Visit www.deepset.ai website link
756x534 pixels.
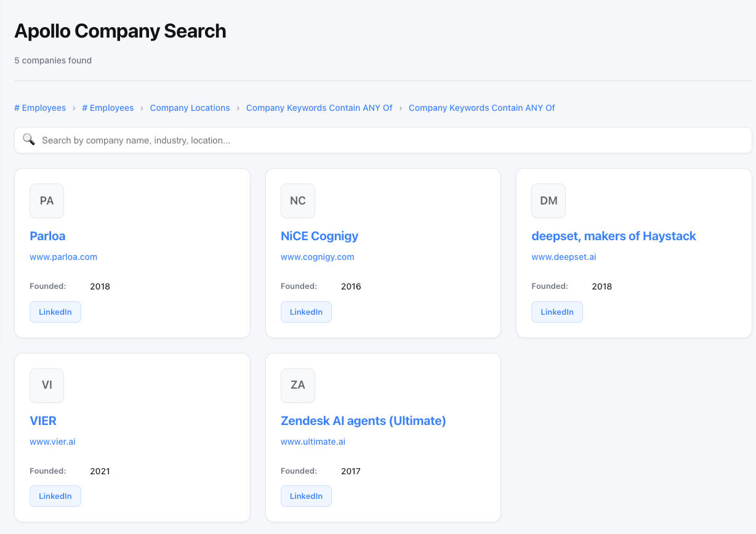coord(564,257)
